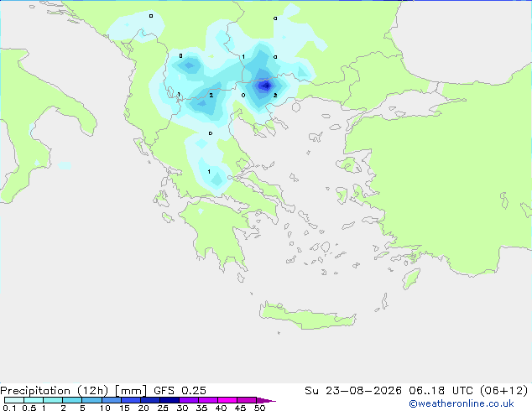
Task: Click the Peloponnese peninsula on map
Action: tap(217, 234)
